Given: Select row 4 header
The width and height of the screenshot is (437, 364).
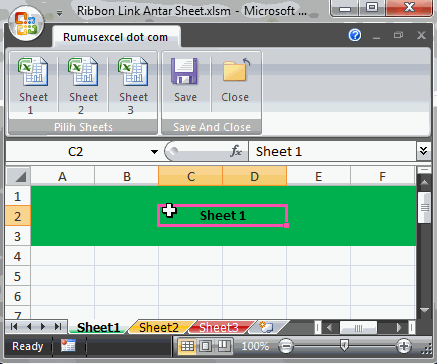Looking at the screenshot, I should pos(18,256).
